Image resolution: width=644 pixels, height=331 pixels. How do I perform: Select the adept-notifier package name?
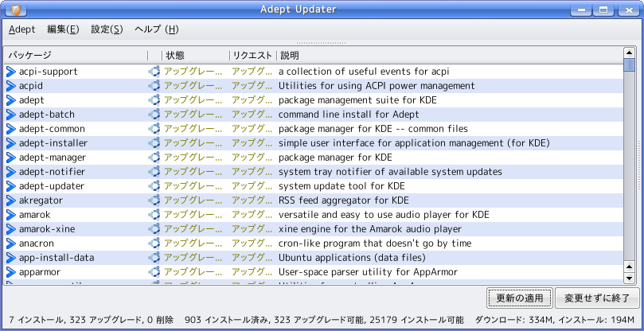pos(53,172)
